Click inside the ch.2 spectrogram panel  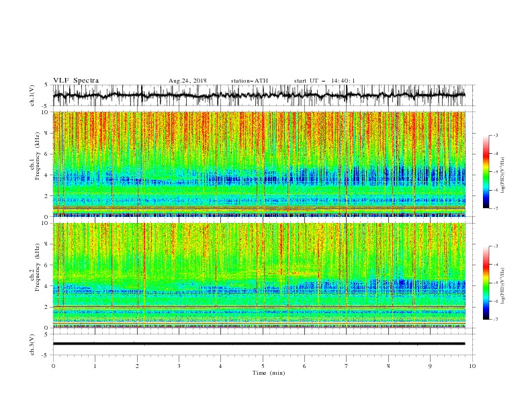coord(259,275)
